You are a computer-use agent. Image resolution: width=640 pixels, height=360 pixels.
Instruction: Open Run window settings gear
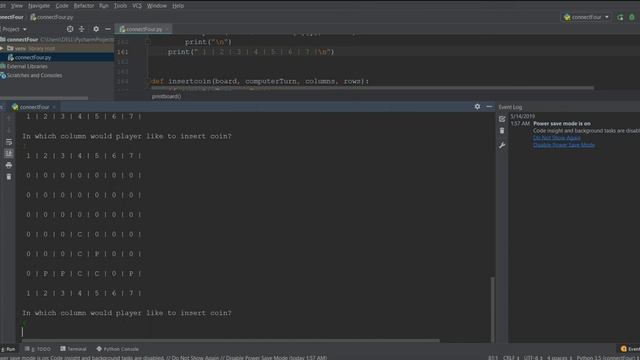tap(477, 107)
